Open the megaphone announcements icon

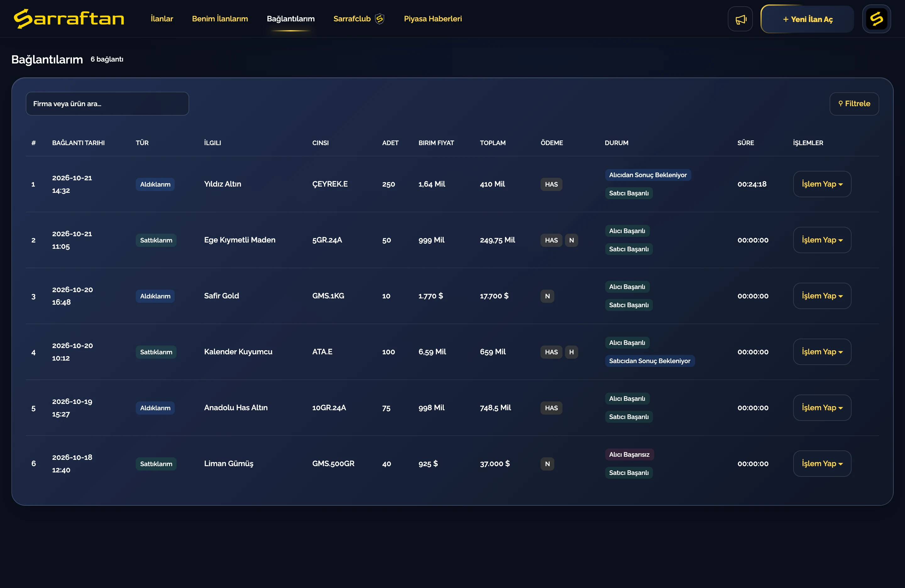[x=740, y=19]
